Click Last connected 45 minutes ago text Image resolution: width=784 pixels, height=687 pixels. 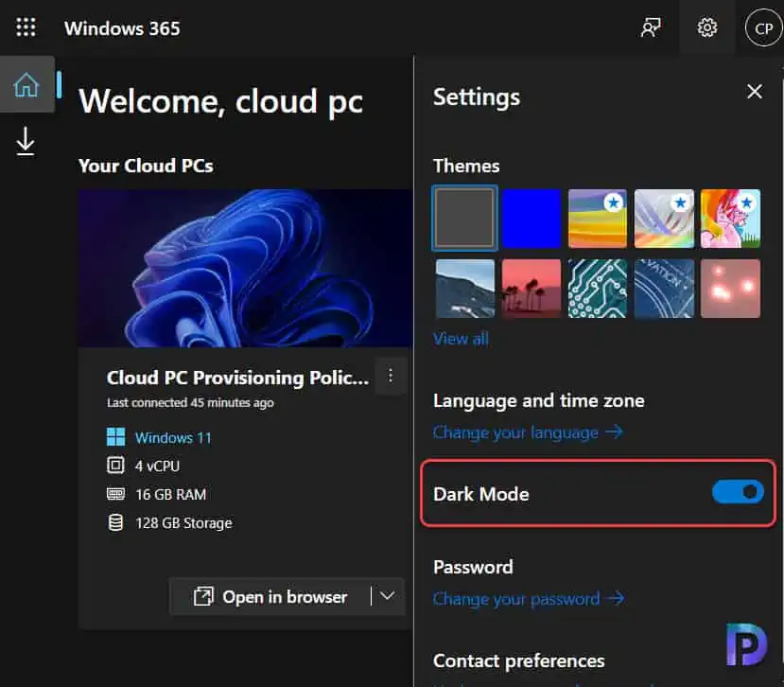190,403
